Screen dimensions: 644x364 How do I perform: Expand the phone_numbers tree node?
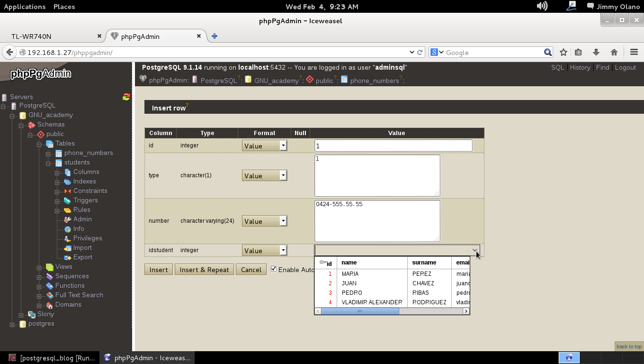48,154
